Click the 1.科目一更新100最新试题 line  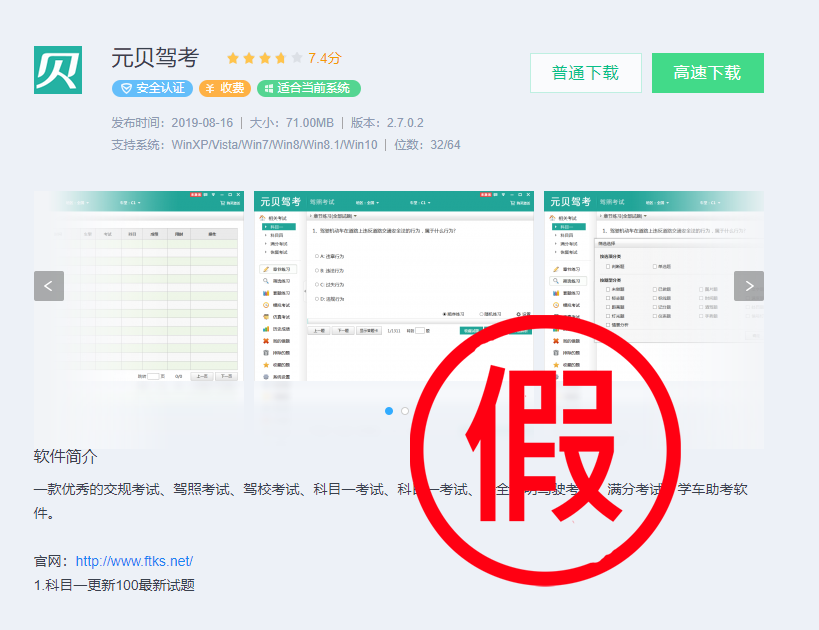(x=114, y=585)
